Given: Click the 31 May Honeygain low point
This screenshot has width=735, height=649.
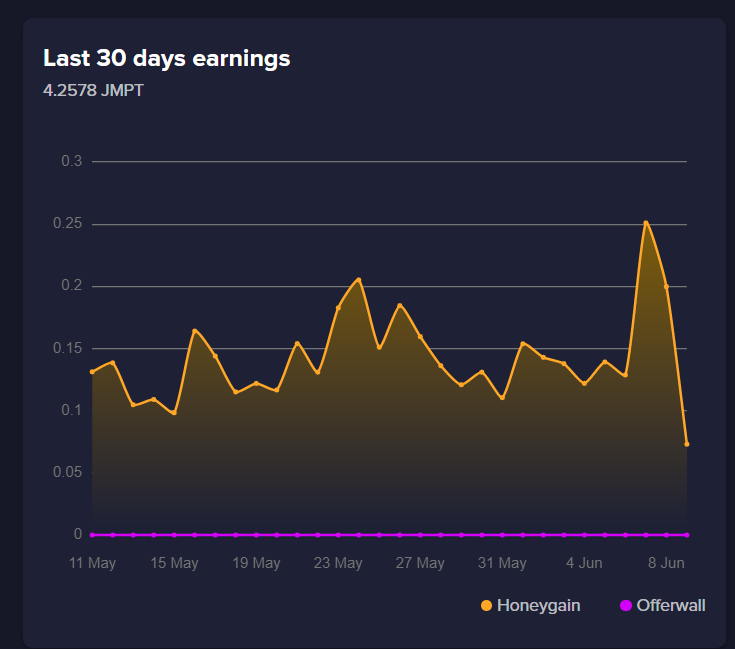Looking at the screenshot, I should (502, 397).
